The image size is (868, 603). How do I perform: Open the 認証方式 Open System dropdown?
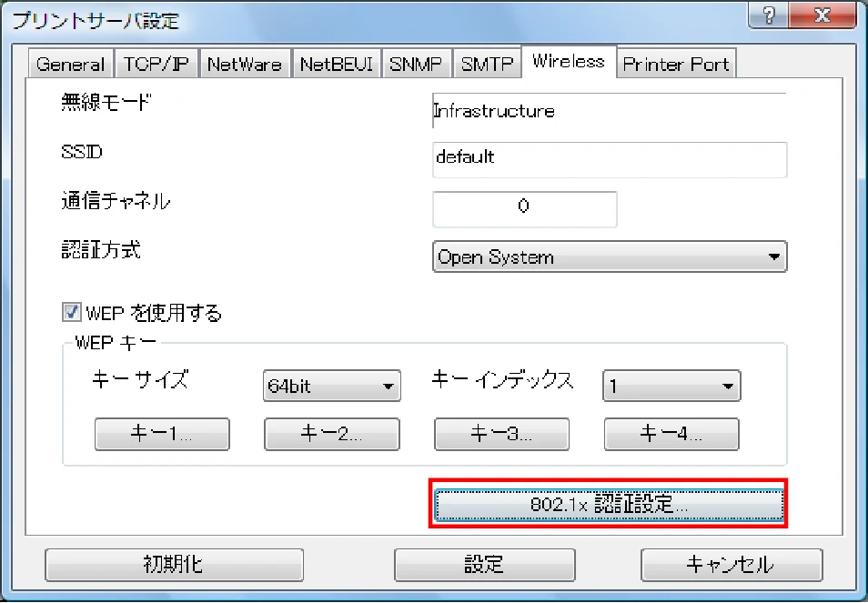610,256
